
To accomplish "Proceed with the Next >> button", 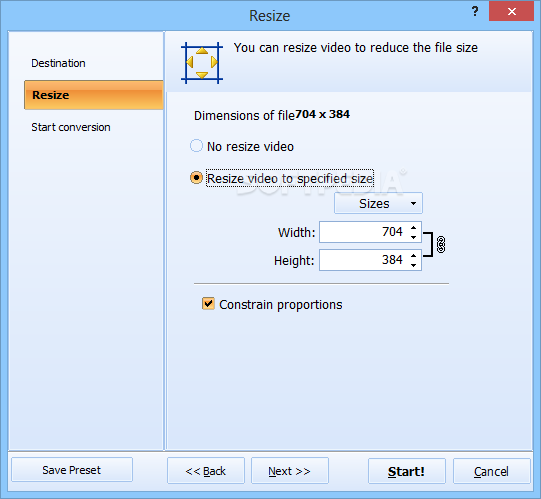I will click(x=289, y=471).
